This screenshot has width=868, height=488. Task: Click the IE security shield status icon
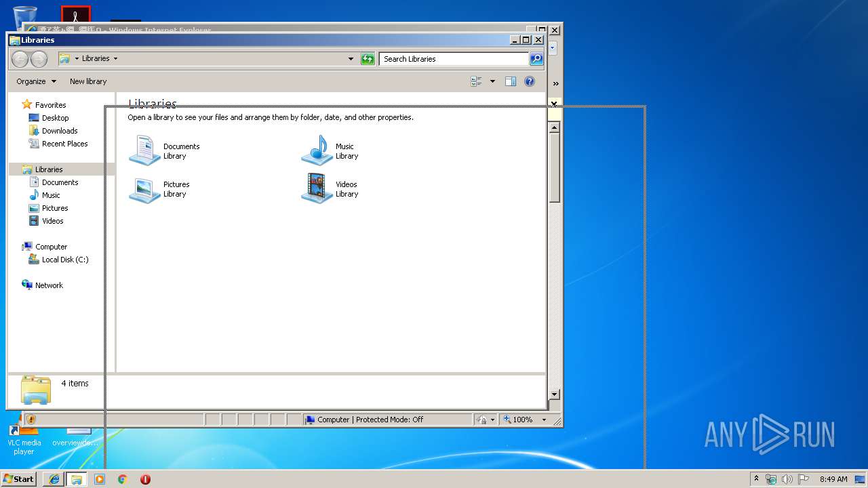pos(31,420)
